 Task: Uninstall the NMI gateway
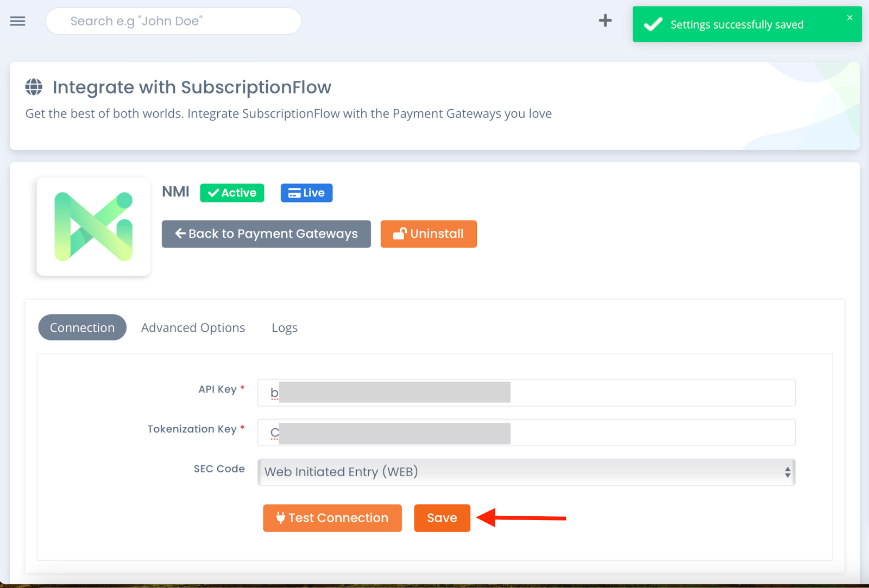(429, 234)
